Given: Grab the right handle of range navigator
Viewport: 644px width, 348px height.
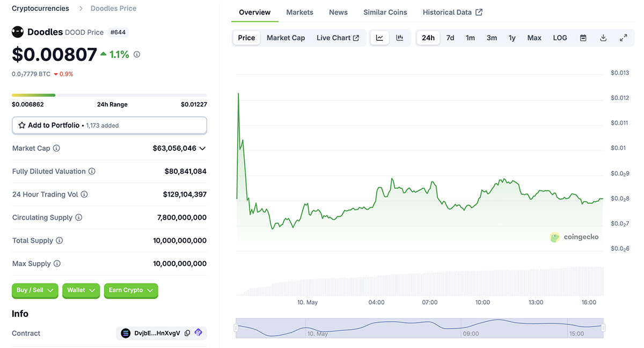Looking at the screenshot, I should pos(603,328).
